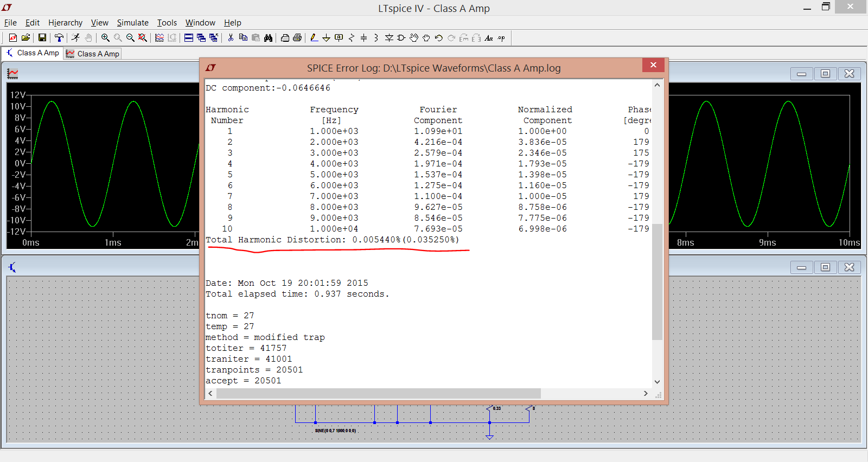Screen dimensions: 868x462
Task: Open the Component gate icon
Action: pyautogui.click(x=401, y=37)
